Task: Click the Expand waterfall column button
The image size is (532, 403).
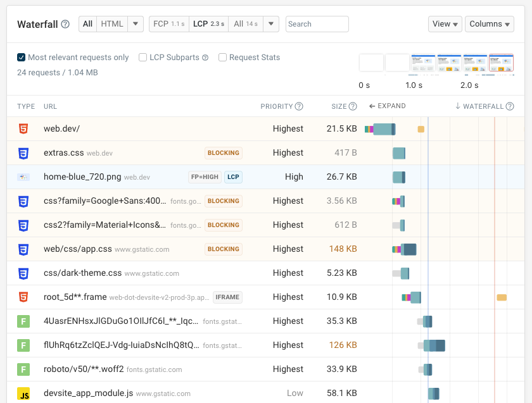Action: (x=387, y=106)
